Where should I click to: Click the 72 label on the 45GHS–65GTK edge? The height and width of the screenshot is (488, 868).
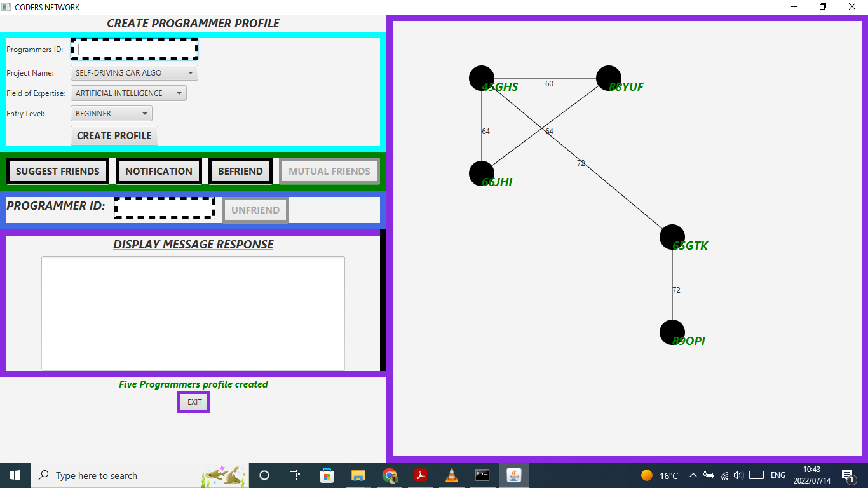[581, 163]
